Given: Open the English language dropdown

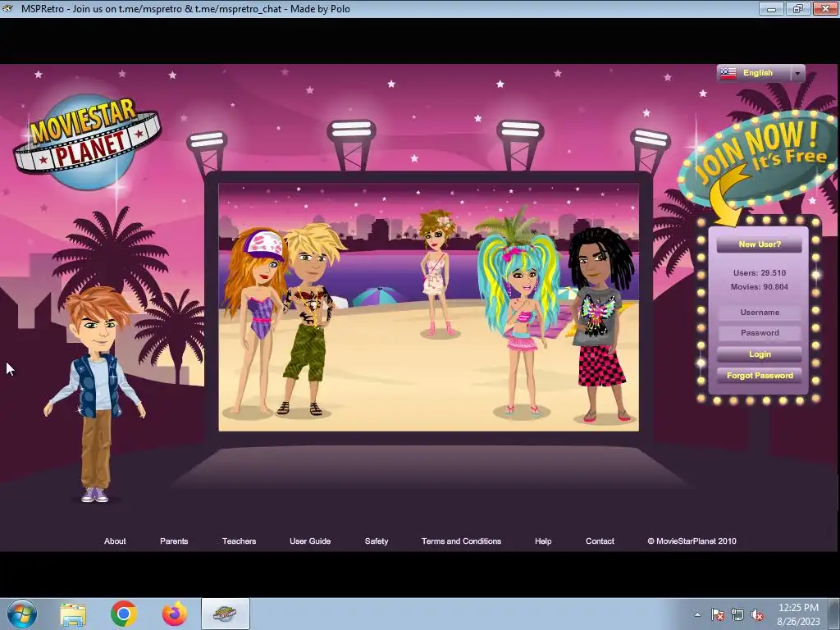Looking at the screenshot, I should [x=760, y=73].
